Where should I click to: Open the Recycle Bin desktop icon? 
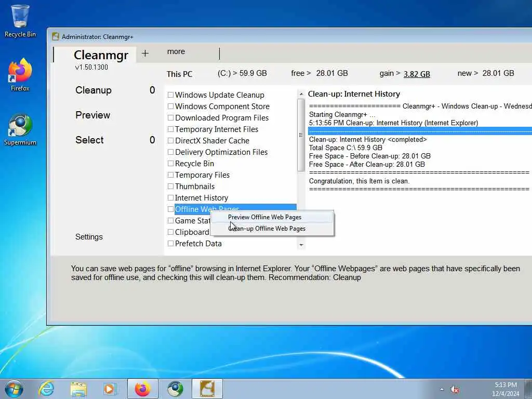click(20, 21)
